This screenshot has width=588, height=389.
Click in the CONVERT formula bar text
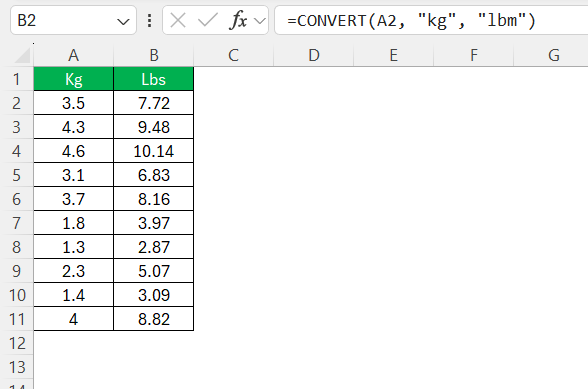click(x=411, y=20)
